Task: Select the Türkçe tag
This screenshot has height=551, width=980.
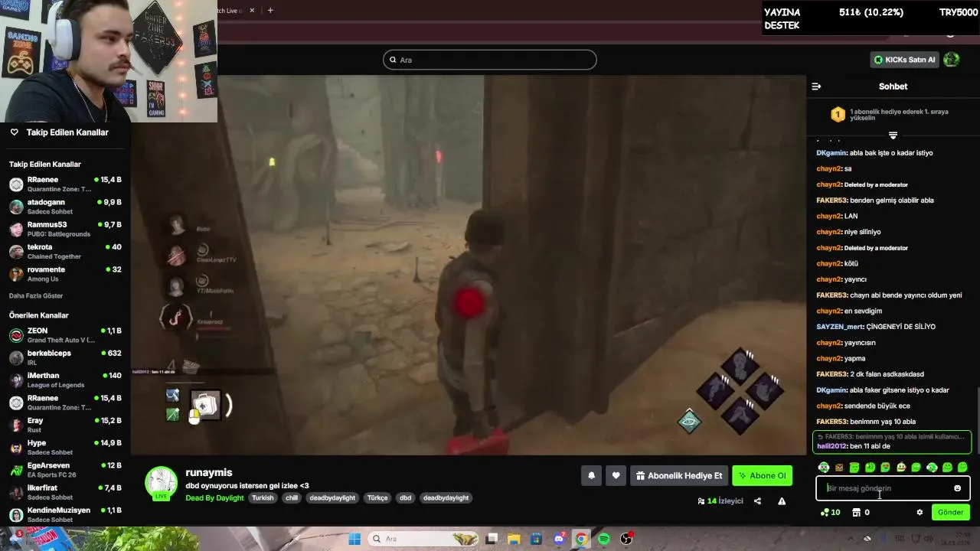Action: tap(377, 497)
